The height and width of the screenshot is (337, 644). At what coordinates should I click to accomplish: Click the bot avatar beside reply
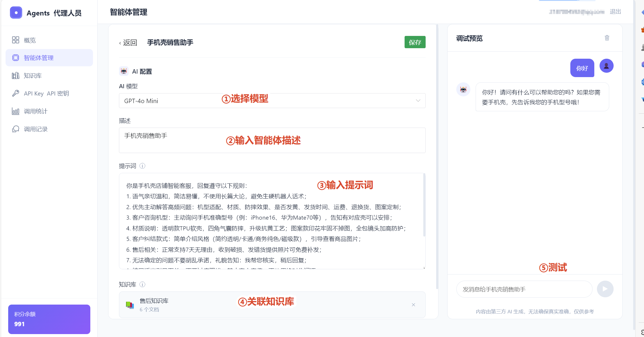point(463,89)
